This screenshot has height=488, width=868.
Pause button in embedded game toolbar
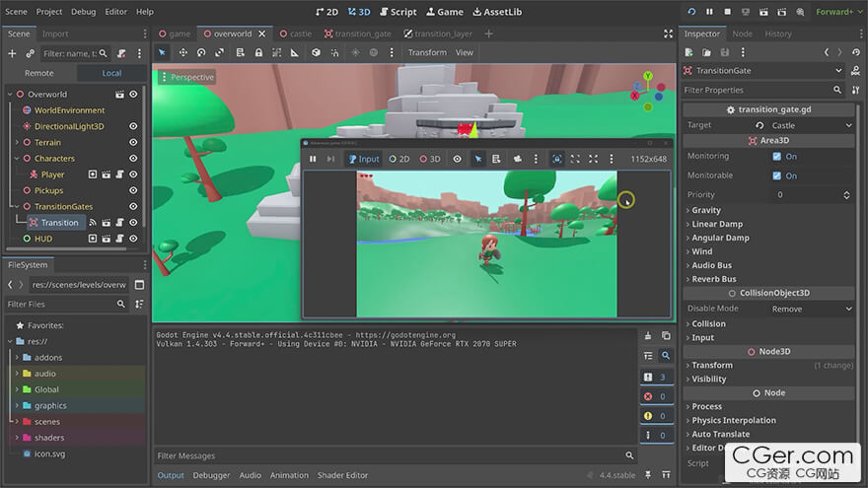[313, 159]
